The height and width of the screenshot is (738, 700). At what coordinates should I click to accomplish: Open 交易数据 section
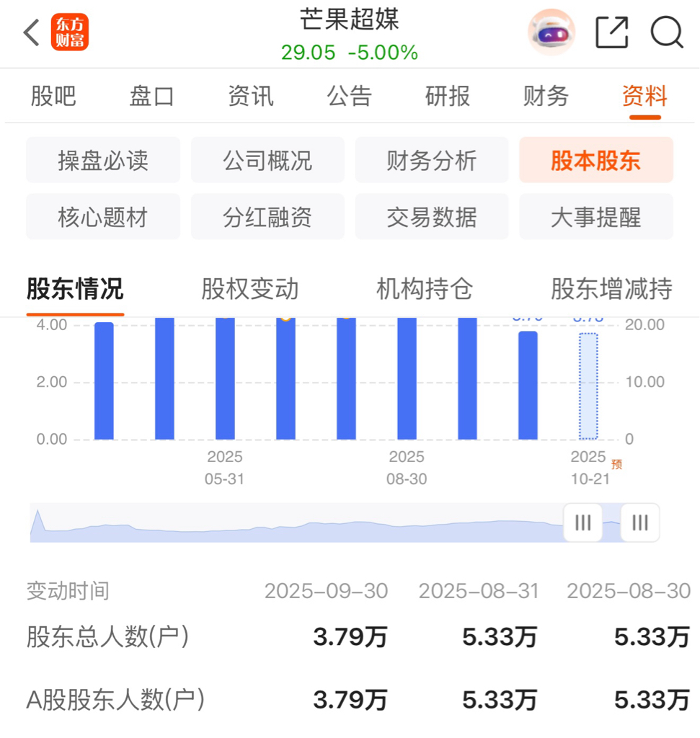[432, 216]
